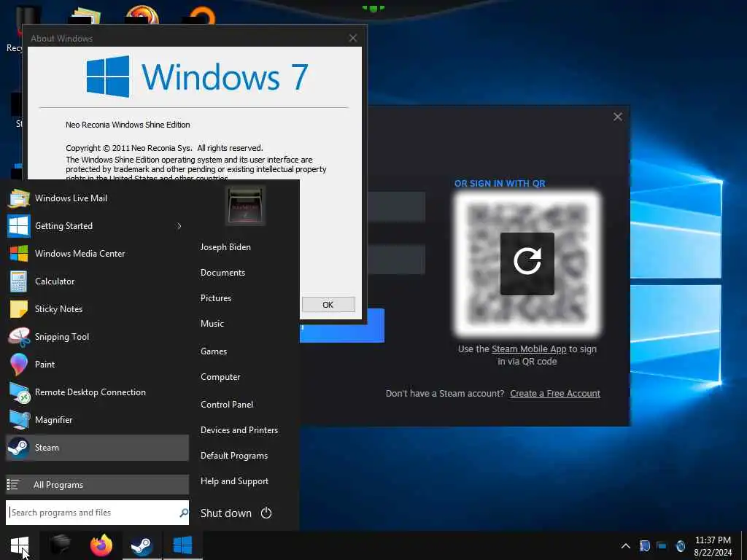Open the blue monitor tray icon
This screenshot has width=747, height=560.
tap(662, 545)
